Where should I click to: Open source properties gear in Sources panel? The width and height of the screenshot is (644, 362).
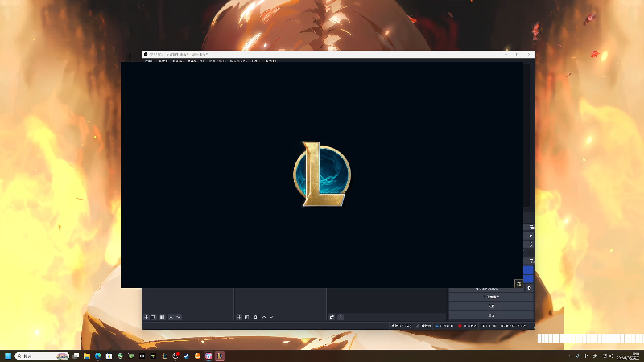coord(255,317)
